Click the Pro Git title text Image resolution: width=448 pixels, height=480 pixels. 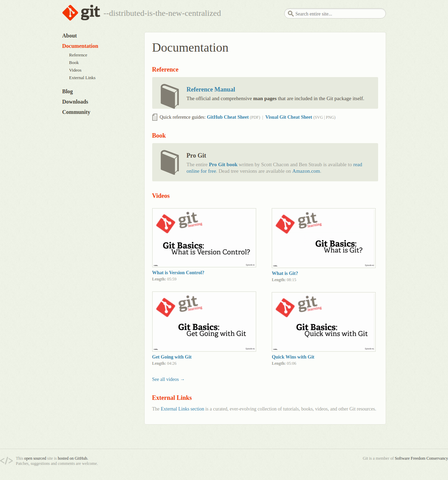[x=196, y=156]
